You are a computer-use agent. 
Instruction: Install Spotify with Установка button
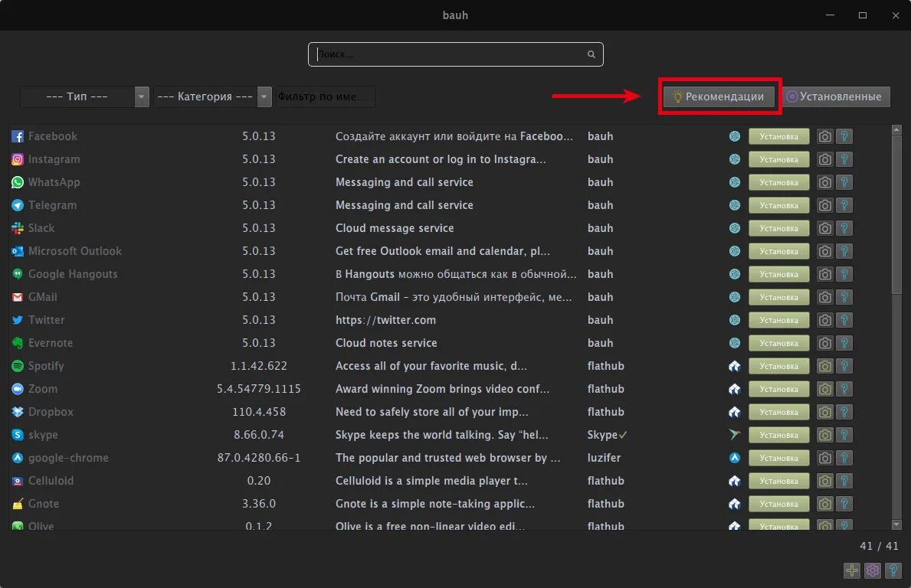(778, 366)
